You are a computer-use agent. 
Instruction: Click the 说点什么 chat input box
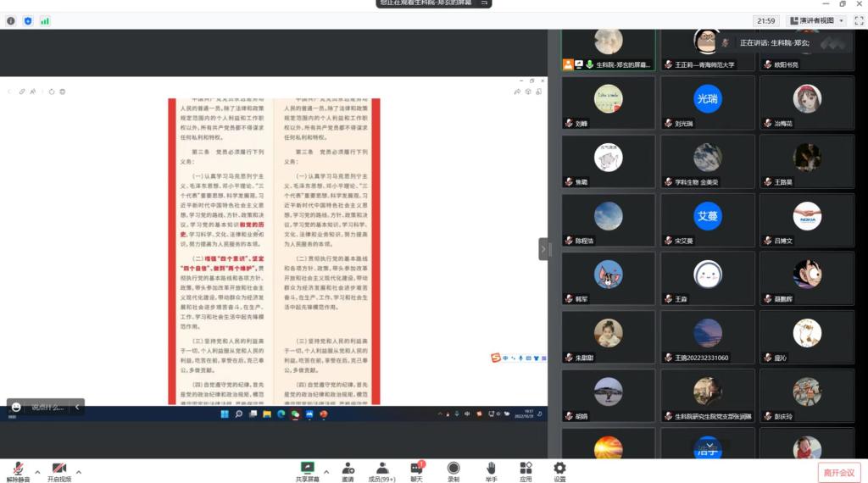[46, 407]
